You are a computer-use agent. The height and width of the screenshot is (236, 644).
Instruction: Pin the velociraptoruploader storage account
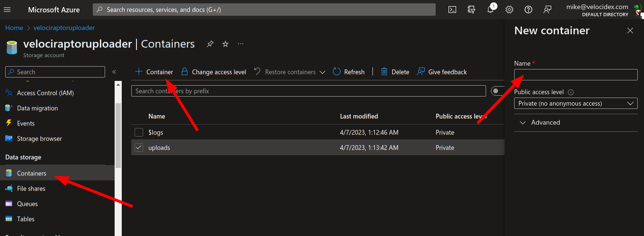point(210,44)
